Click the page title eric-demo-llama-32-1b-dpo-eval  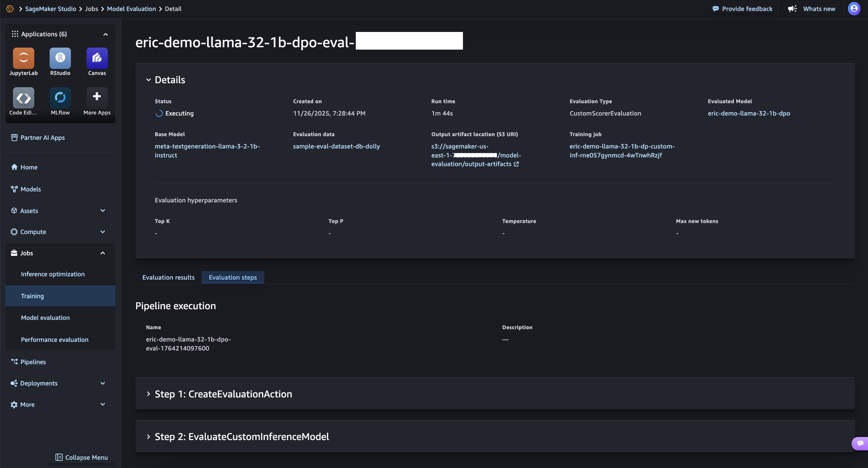pyautogui.click(x=245, y=42)
